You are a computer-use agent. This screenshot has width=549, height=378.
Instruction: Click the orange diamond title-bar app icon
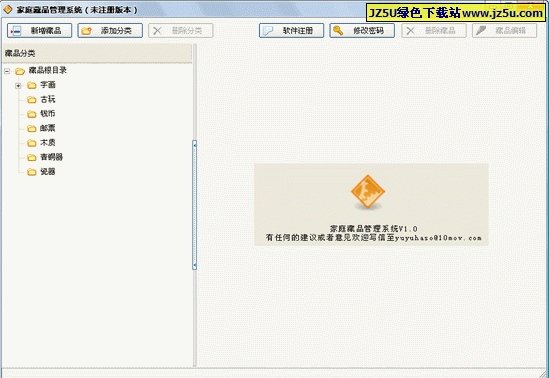[8, 10]
